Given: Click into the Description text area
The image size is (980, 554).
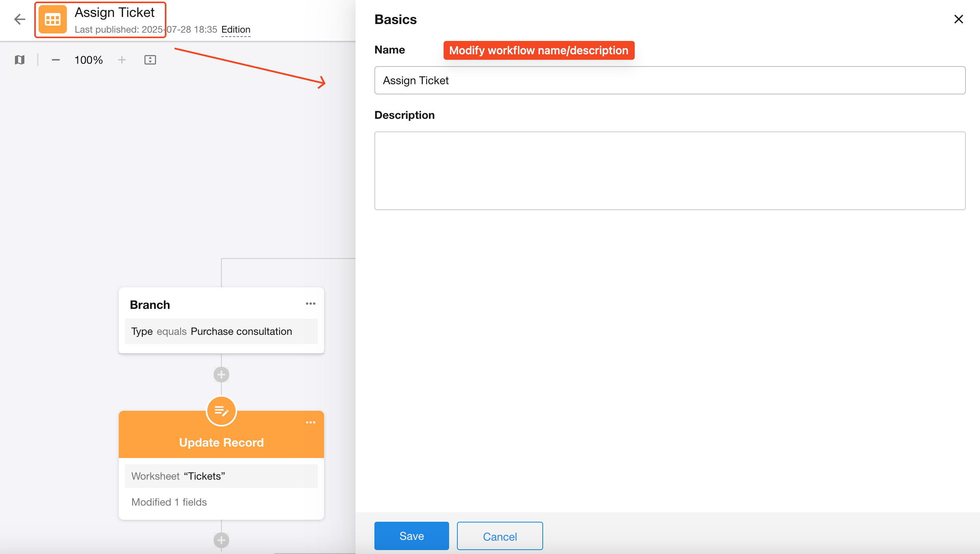Looking at the screenshot, I should (x=669, y=171).
